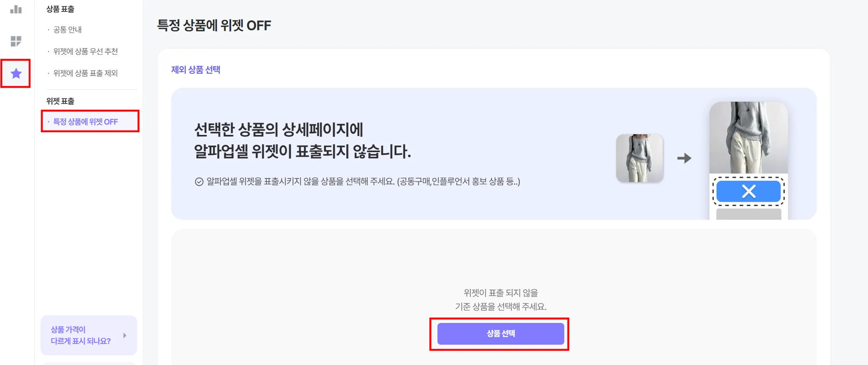The width and height of the screenshot is (868, 365).
Task: Open the 상품 가격이 다르게 표시 되나요? link
Action: 81,335
